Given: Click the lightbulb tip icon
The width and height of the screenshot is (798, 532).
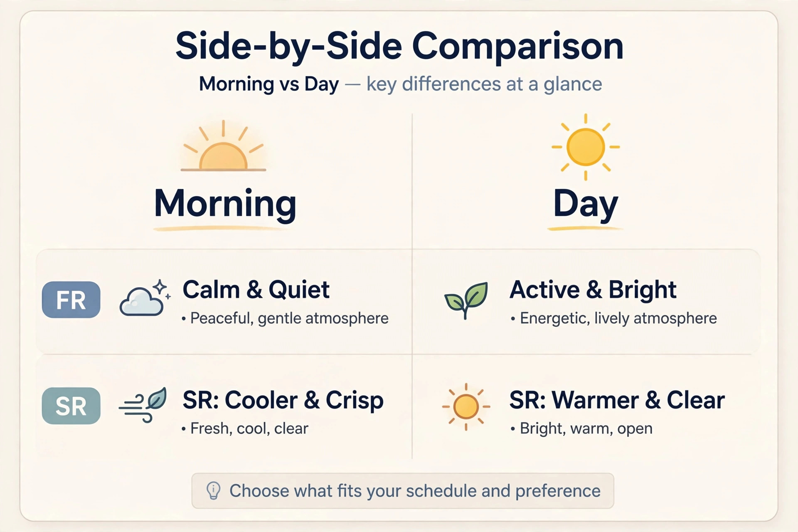Looking at the screenshot, I should (x=213, y=490).
